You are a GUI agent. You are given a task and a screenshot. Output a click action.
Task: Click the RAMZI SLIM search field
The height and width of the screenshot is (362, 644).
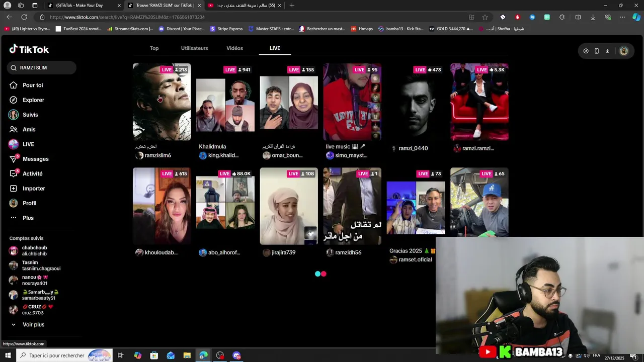42,68
